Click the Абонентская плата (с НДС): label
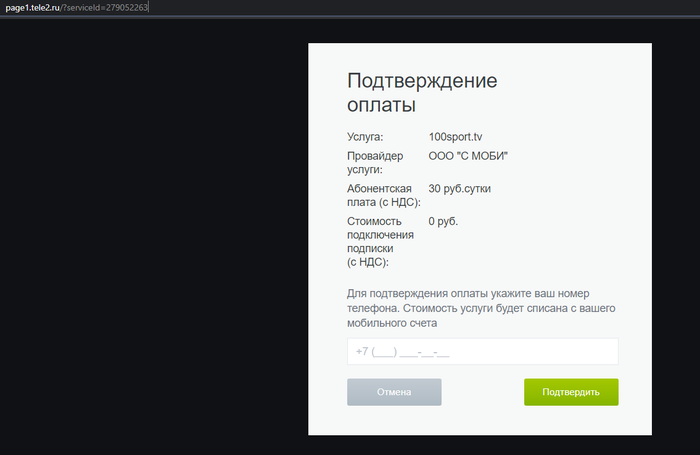Image resolution: width=700 pixels, height=455 pixels. (384, 195)
